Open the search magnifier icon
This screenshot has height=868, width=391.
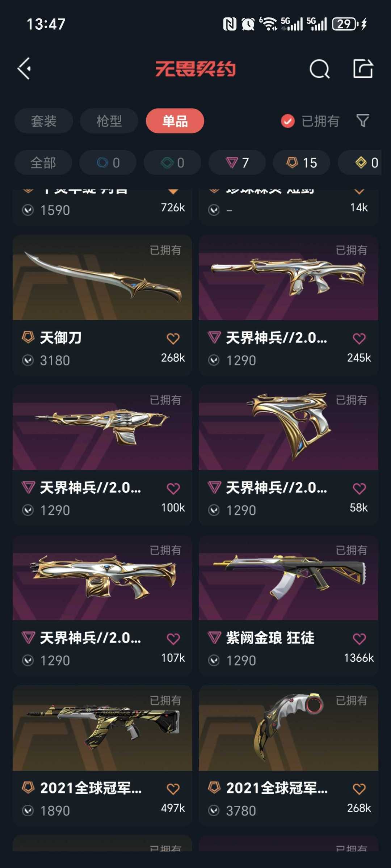pyautogui.click(x=320, y=69)
